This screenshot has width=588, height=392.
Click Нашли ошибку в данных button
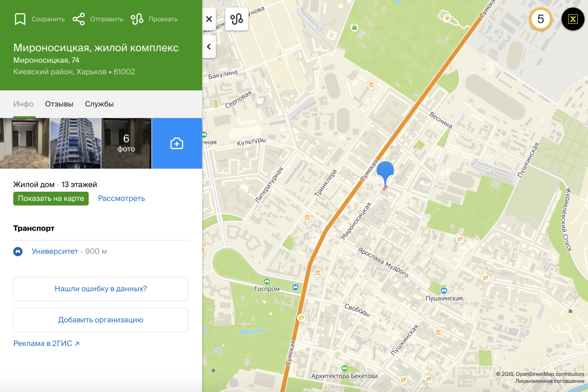point(101,289)
